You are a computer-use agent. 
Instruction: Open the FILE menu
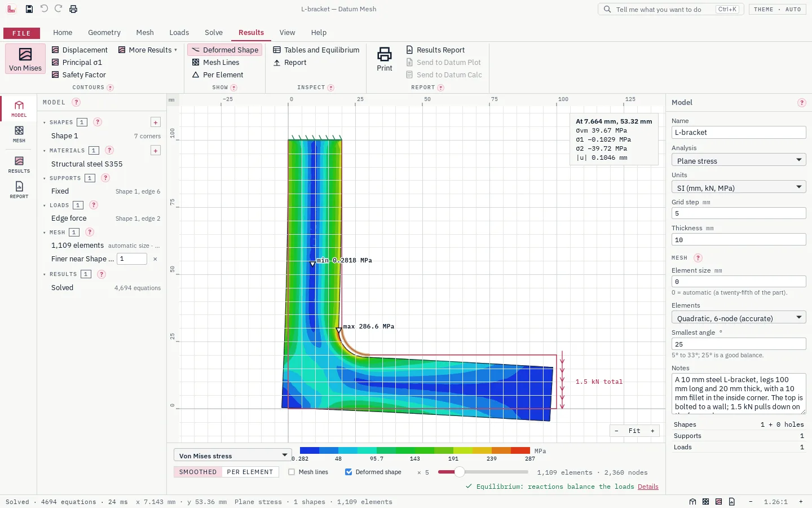21,33
